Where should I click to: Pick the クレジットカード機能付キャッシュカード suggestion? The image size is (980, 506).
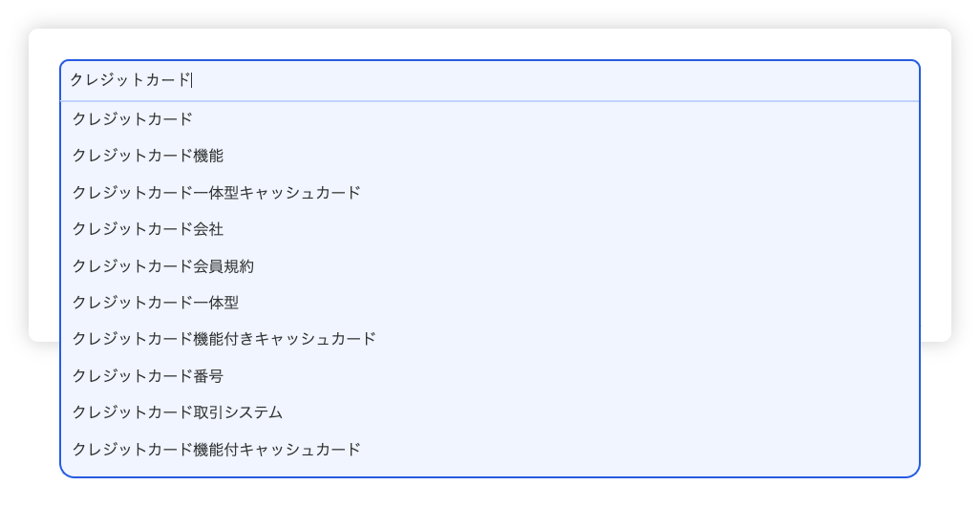217,449
